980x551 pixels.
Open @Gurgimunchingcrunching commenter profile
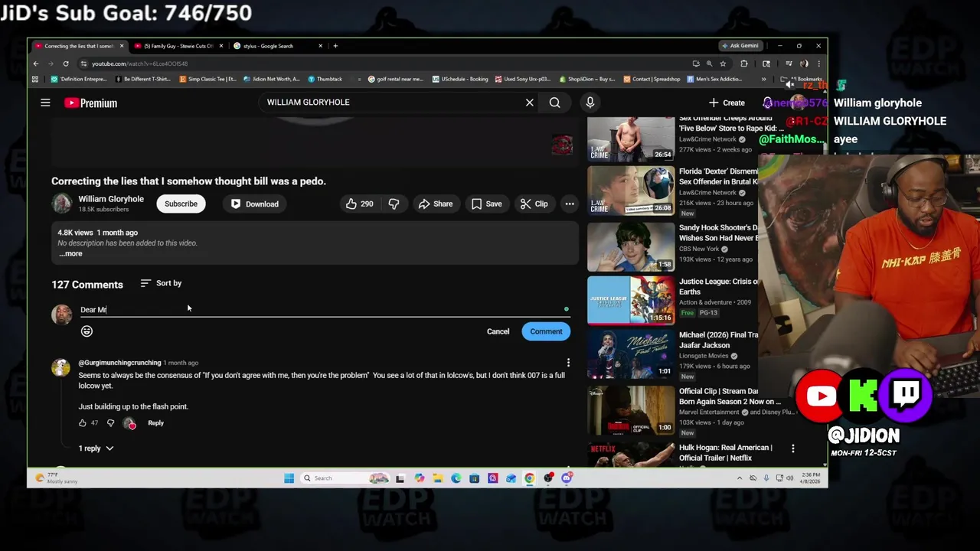tap(119, 363)
